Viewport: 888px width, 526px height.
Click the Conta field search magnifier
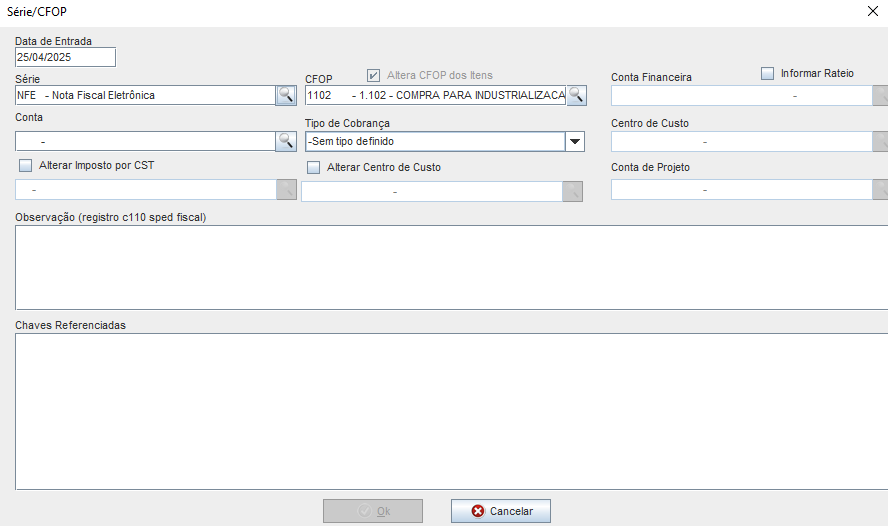pos(286,142)
